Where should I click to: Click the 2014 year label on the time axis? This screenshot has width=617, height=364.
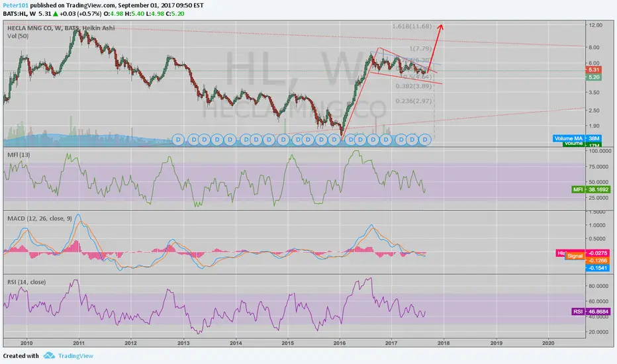coord(236,343)
